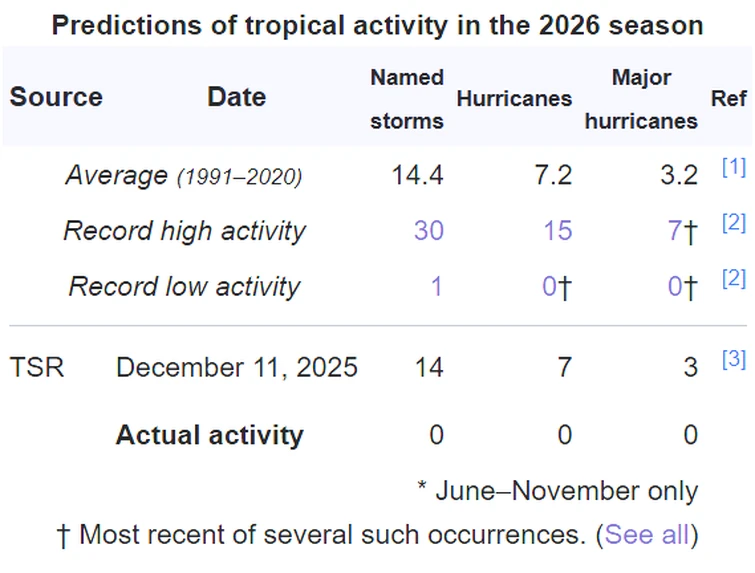Select the TSR source cell
755x573 pixels.
point(37,367)
